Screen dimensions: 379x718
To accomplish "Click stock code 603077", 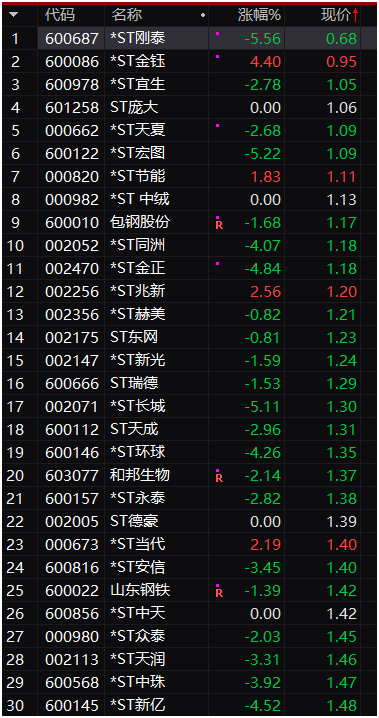I will click(72, 475).
